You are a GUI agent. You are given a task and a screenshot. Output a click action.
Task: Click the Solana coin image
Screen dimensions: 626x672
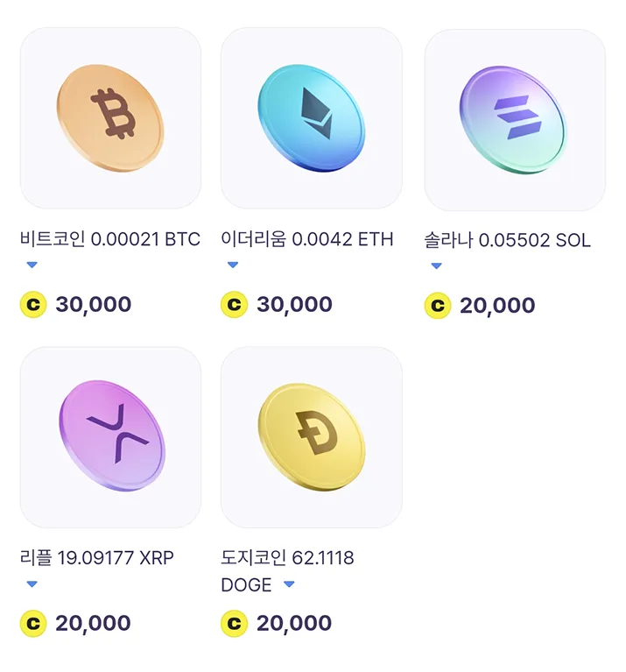pos(514,120)
